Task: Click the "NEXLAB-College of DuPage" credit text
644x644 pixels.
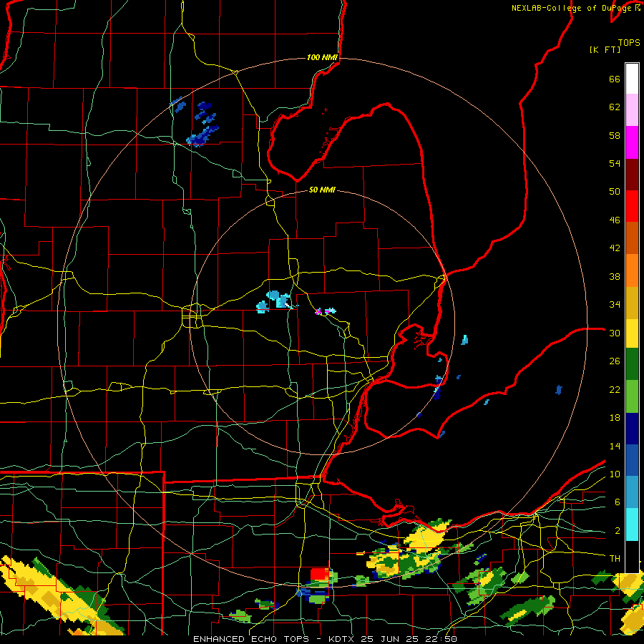Action: pyautogui.click(x=571, y=8)
